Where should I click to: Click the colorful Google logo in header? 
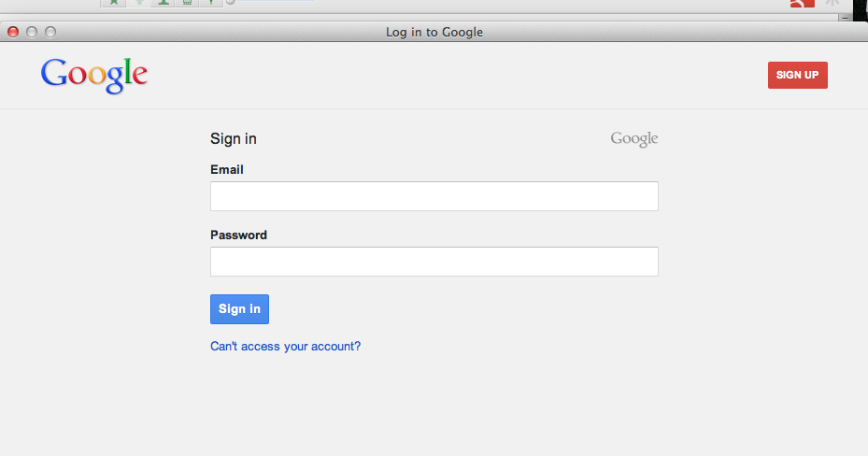point(94,76)
